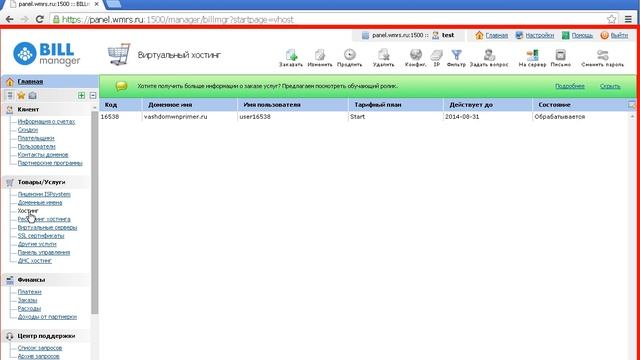
Task: Open the Плательщики sidebar link
Action: [x=36, y=138]
